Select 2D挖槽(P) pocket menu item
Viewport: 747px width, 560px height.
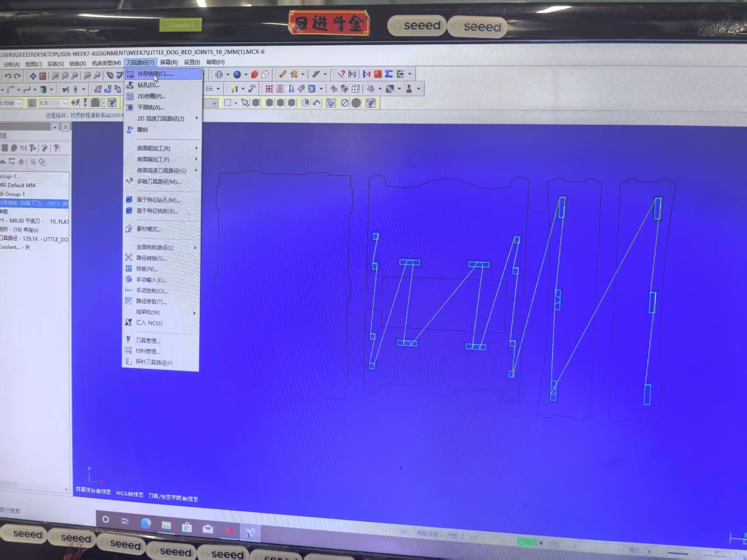coord(163,96)
